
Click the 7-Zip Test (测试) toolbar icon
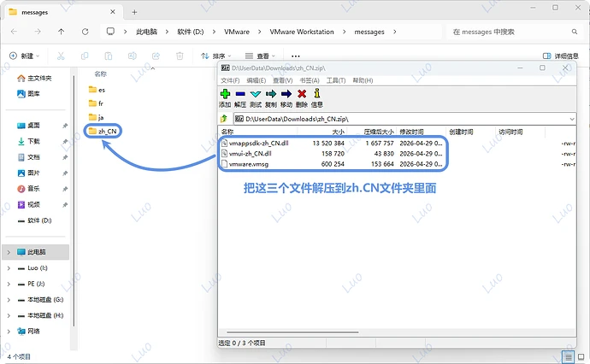[x=256, y=94]
